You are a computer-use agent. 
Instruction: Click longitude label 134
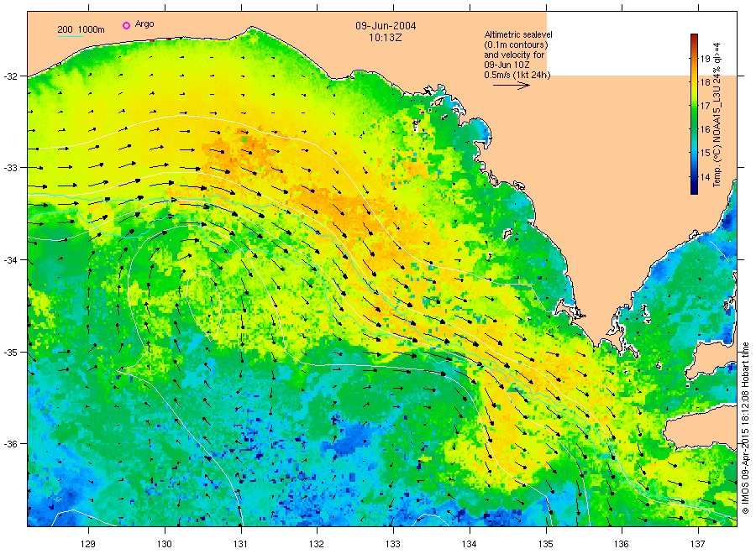coord(469,545)
